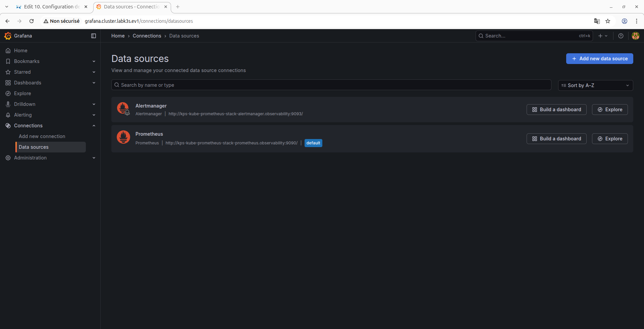Click the Prometheus data source logo
644x329 pixels.
click(x=123, y=137)
